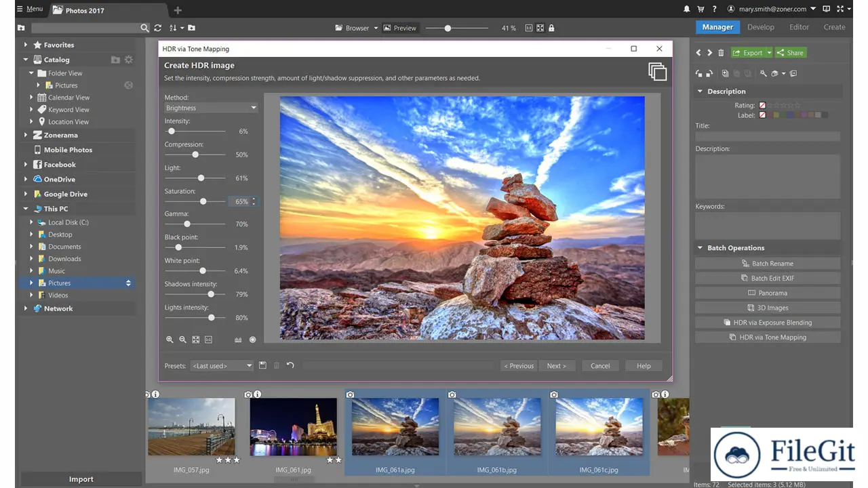This screenshot has height=488, width=868.
Task: Go to previous image with left arrow
Action: tap(698, 53)
